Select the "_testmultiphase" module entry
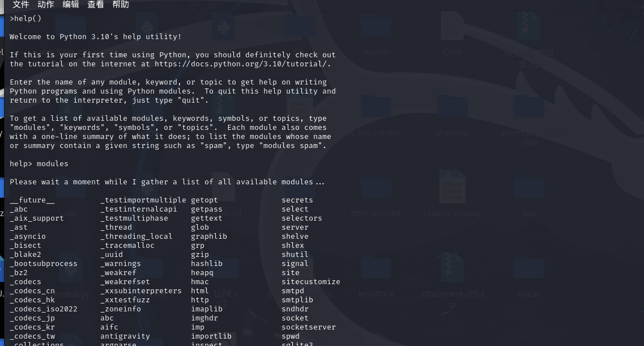 pyautogui.click(x=134, y=218)
